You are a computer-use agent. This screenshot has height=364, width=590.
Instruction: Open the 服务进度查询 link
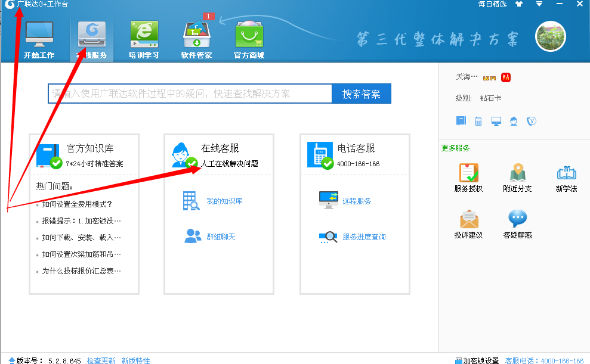[x=364, y=237]
